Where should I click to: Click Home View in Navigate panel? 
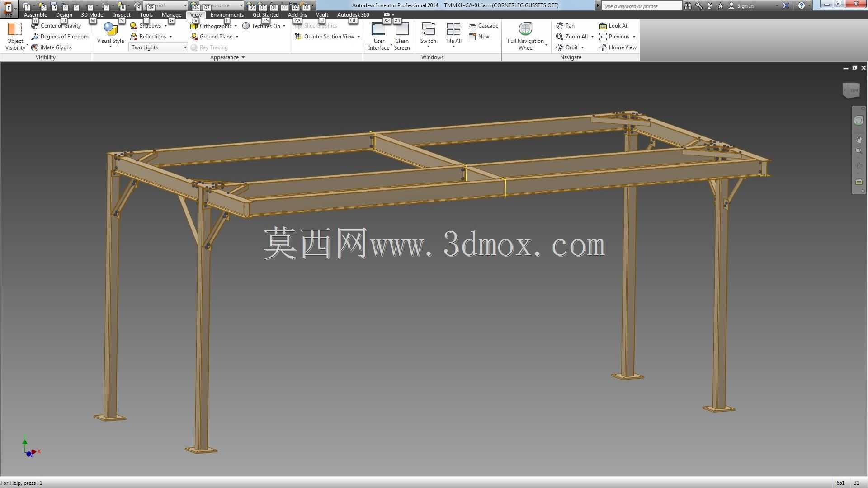click(x=618, y=47)
